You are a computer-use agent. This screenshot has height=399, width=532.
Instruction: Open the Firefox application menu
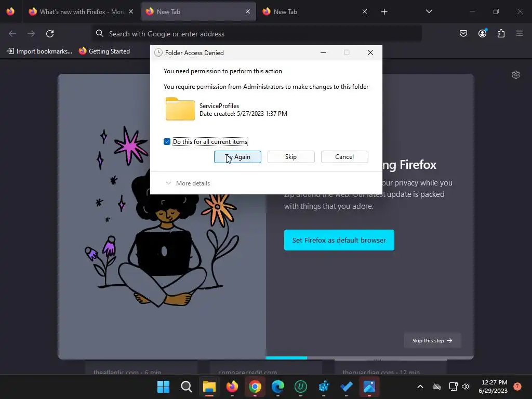(x=520, y=33)
